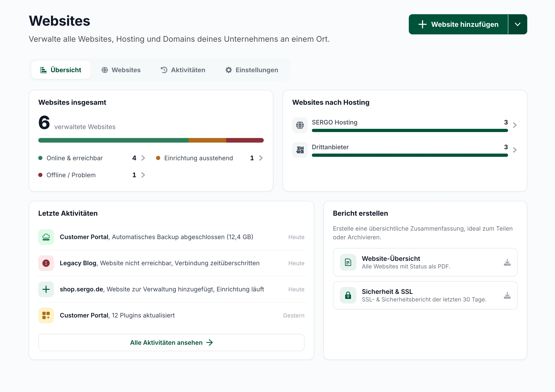Click the Drittanbieter progress bar
This screenshot has width=555, height=392.
click(x=410, y=155)
